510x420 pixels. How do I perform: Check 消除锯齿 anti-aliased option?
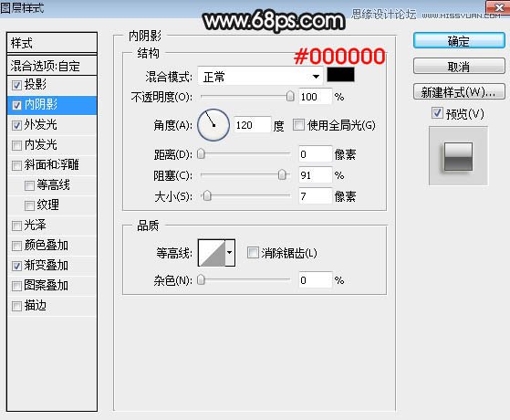(x=253, y=253)
